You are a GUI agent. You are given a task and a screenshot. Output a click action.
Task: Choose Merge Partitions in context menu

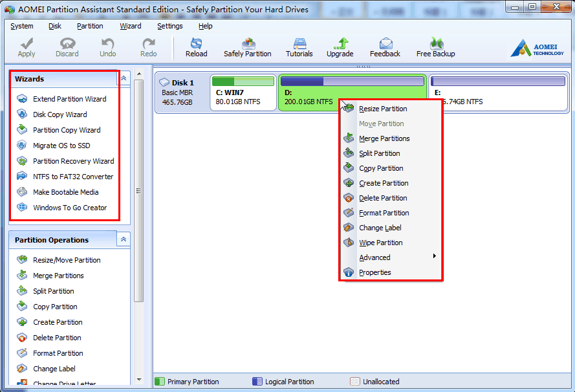point(391,138)
